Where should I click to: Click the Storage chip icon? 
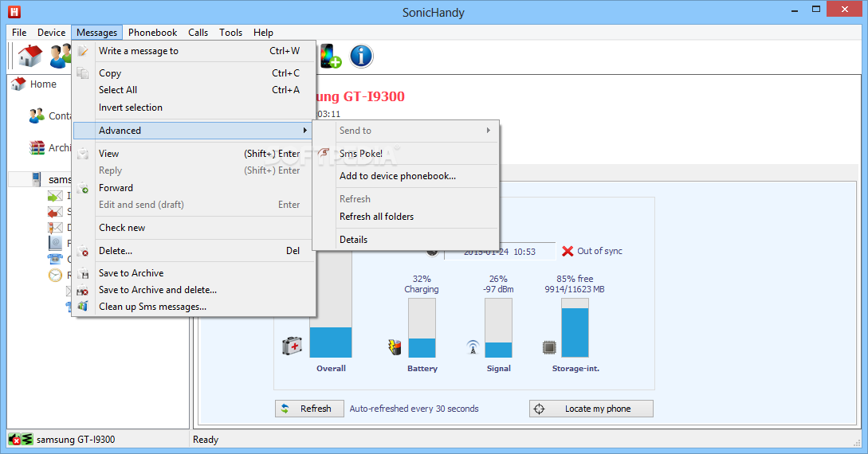tap(549, 347)
